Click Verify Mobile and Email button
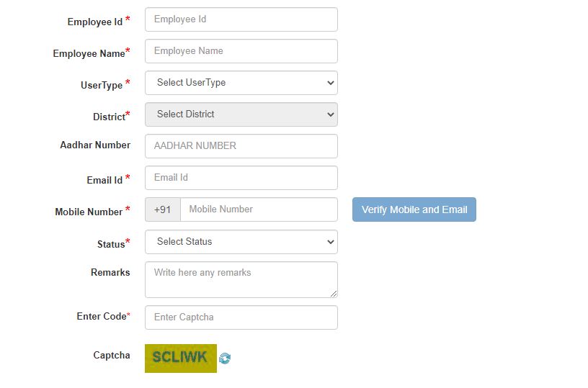Screen dimensions: 588x388 pos(414,209)
